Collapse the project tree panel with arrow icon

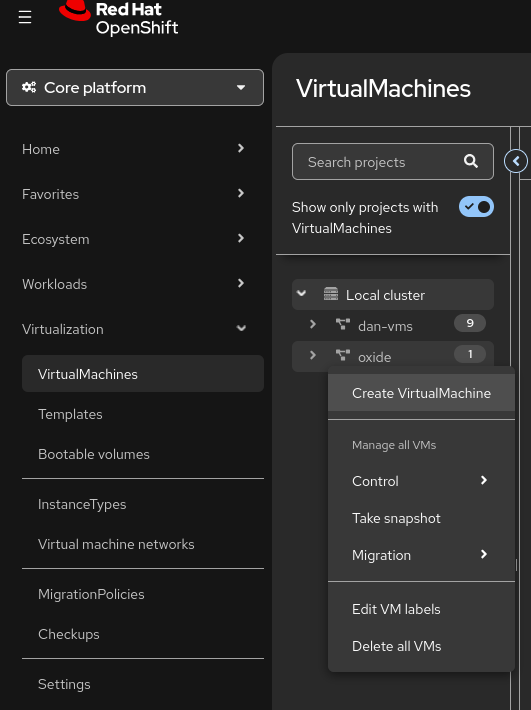(x=516, y=161)
